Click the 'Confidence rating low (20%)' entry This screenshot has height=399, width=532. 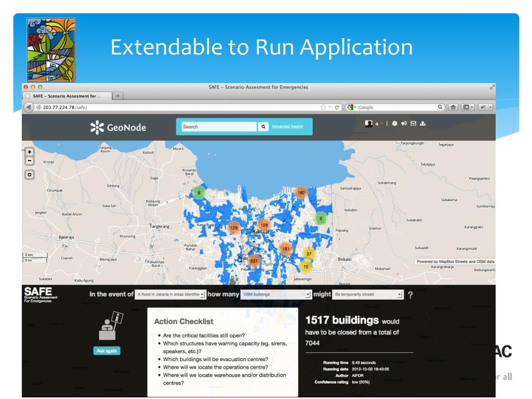pos(342,382)
